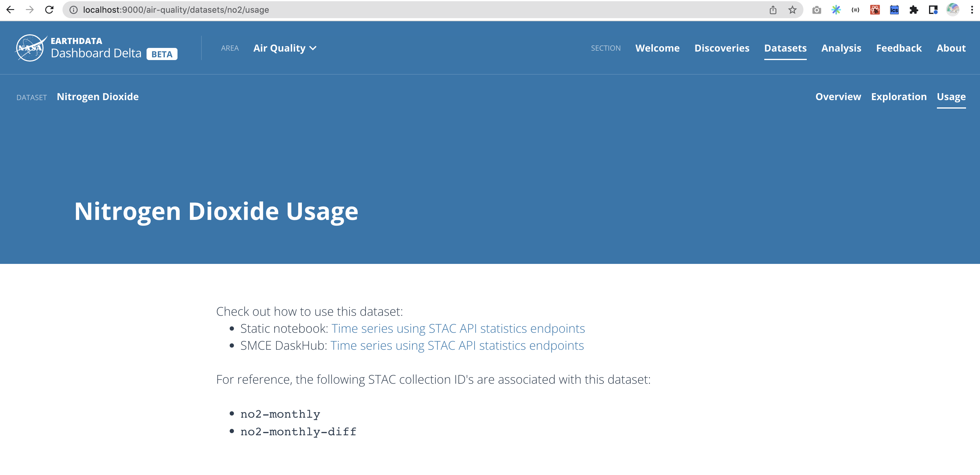
Task: Open the screenshot camera extension
Action: point(816,9)
